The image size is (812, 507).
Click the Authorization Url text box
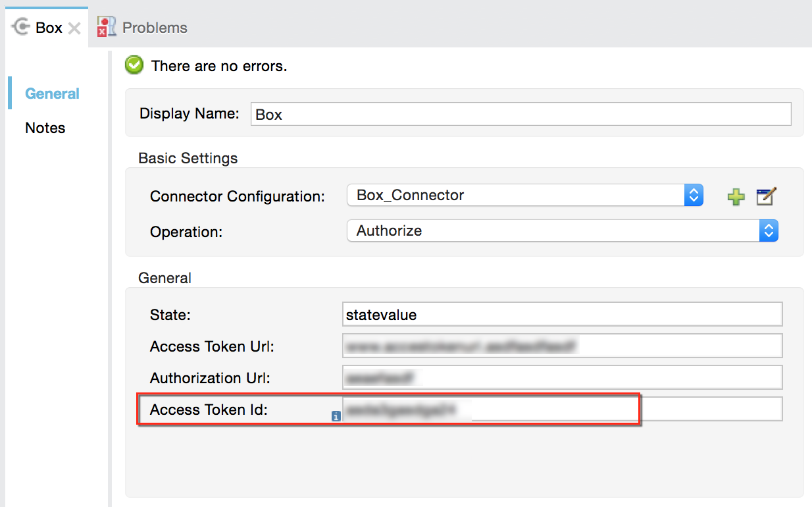tap(561, 377)
